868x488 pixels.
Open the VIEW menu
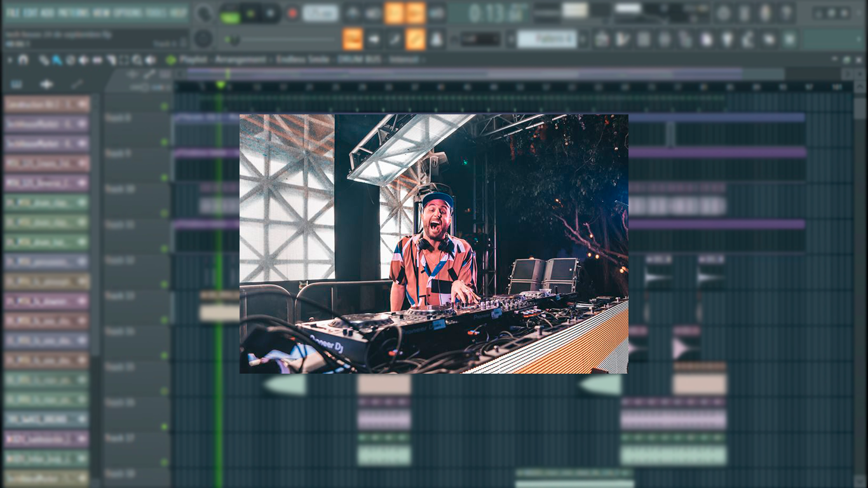click(x=101, y=13)
